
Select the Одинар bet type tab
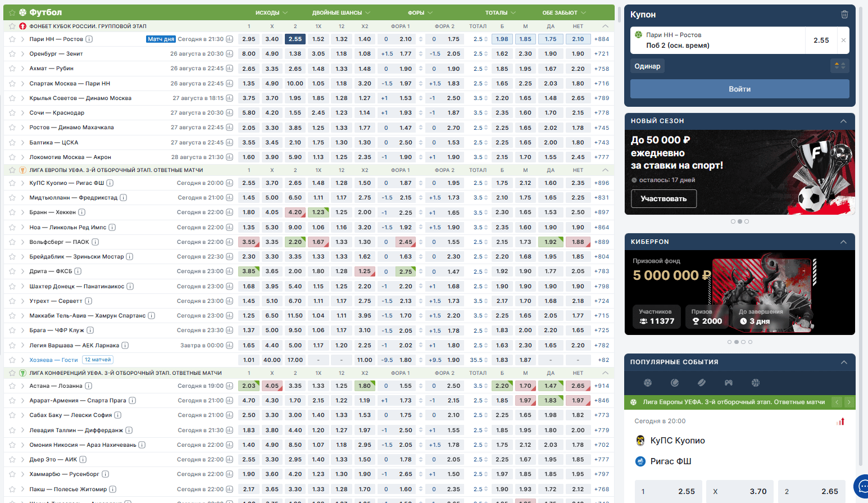point(647,66)
